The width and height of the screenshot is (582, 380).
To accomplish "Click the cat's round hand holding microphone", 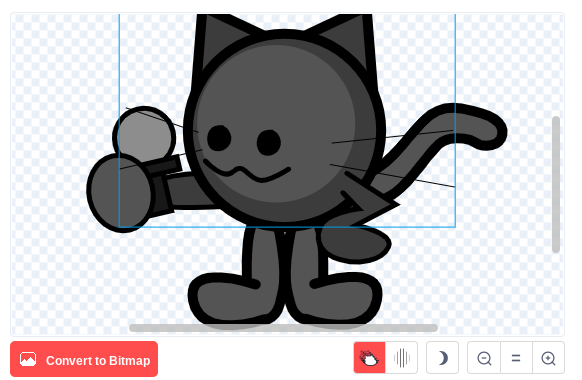I will tap(120, 193).
